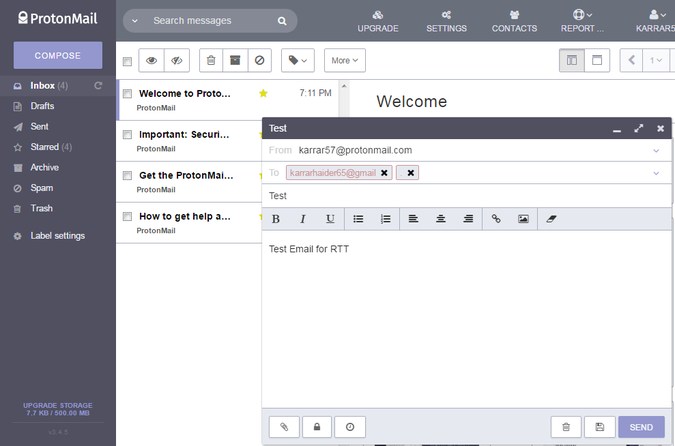The image size is (675, 446).
Task: Click the Test subject field
Action: [x=467, y=196]
